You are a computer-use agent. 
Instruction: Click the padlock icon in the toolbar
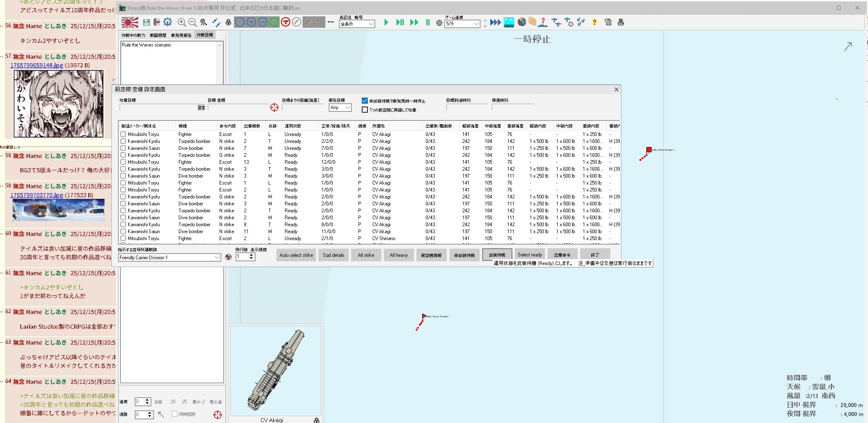(228, 22)
